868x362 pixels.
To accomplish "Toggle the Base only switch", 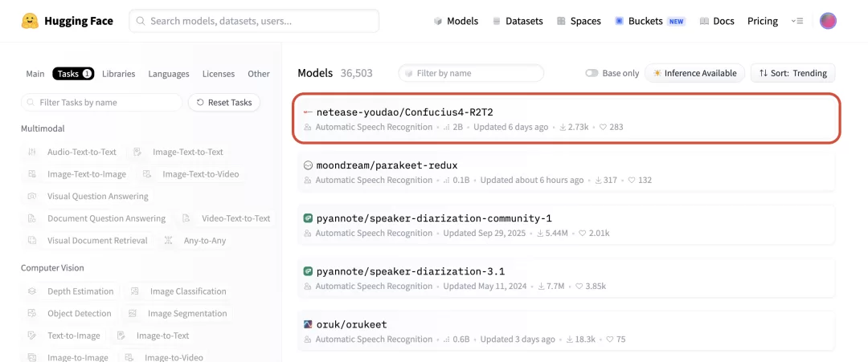I will point(592,73).
